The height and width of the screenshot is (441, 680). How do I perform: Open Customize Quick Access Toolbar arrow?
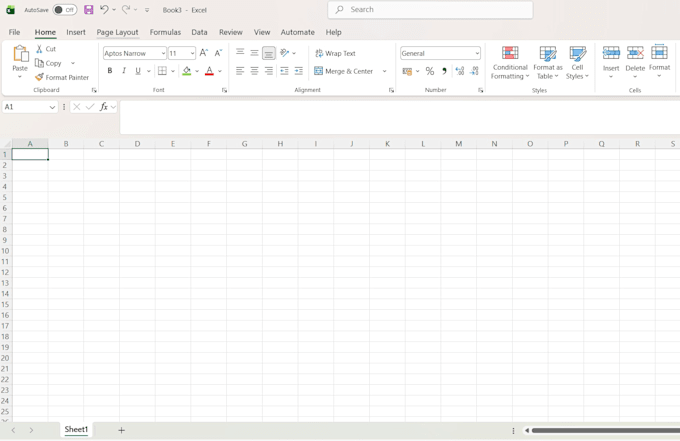(147, 10)
